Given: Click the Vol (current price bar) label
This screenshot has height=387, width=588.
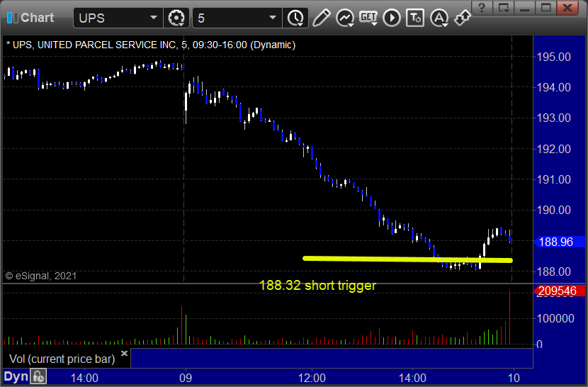Looking at the screenshot, I should coord(62,359).
